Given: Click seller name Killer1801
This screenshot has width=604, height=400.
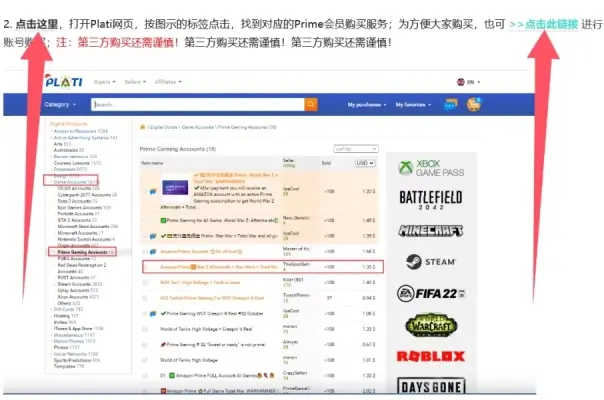Looking at the screenshot, I should [x=293, y=280].
